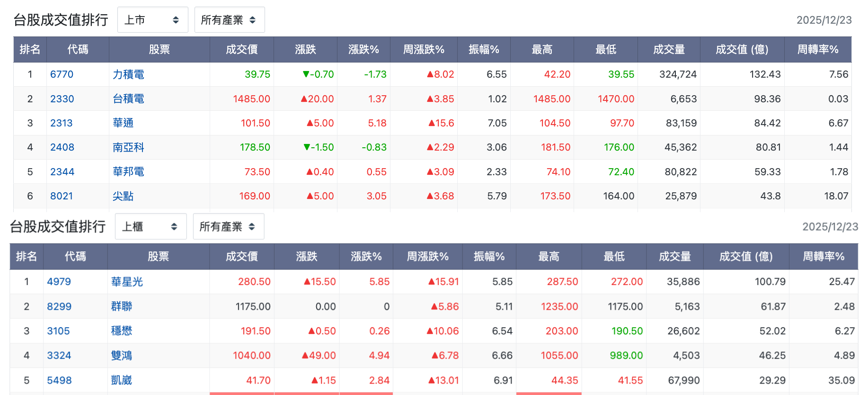The image size is (868, 395).
Task: Open stock code link 6770
Action: tap(62, 74)
